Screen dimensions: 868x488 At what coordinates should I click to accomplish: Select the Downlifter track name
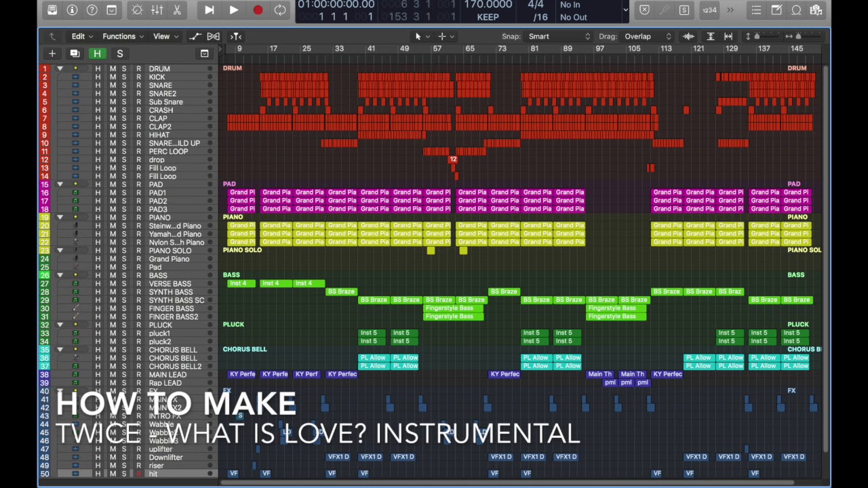pyautogui.click(x=165, y=457)
